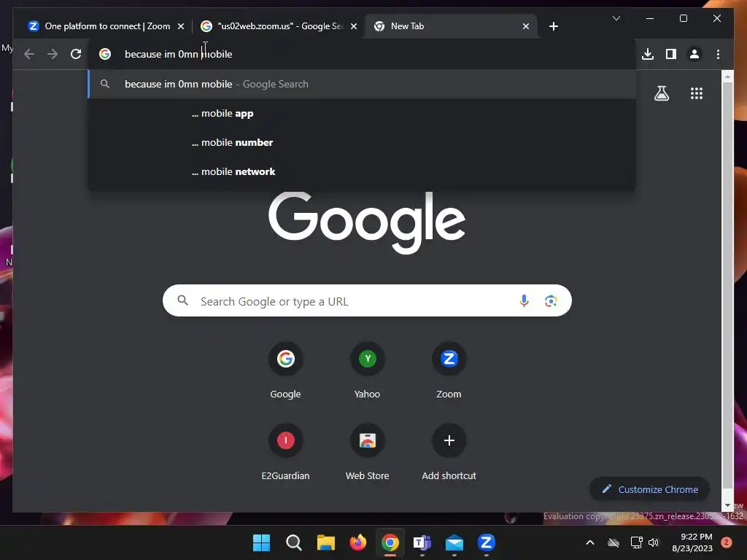The width and height of the screenshot is (747, 560).
Task: Click the browser forward arrow
Action: 53,54
